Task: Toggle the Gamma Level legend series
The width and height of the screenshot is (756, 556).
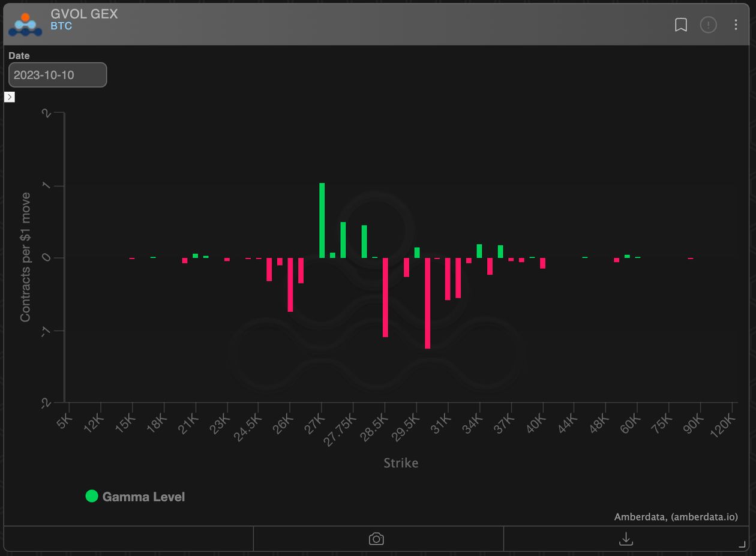Action: 135,497
